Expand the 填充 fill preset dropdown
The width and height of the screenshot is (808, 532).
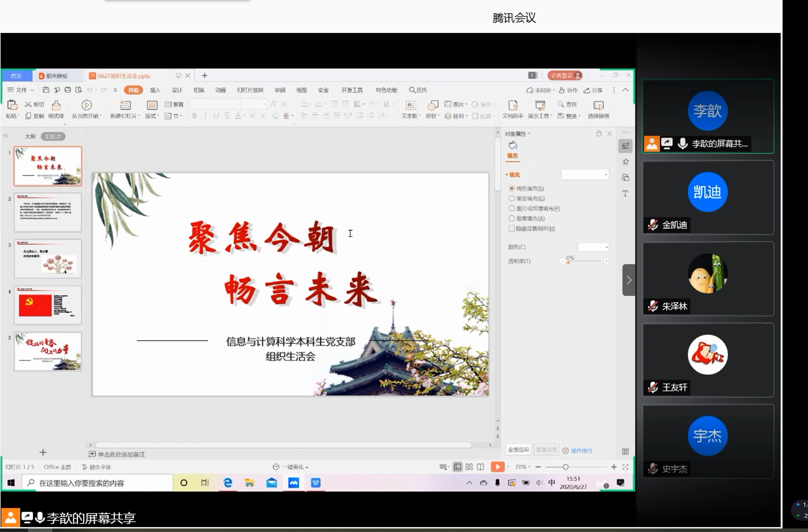click(x=585, y=175)
